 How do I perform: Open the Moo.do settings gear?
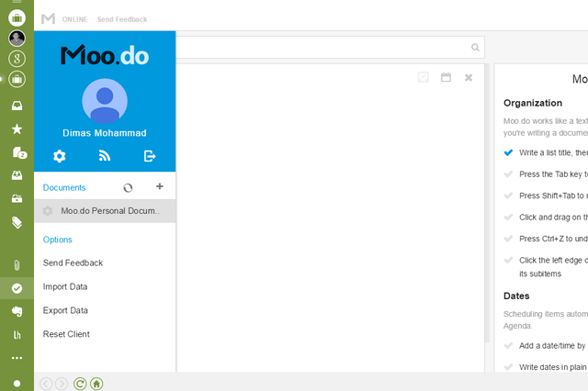click(59, 156)
